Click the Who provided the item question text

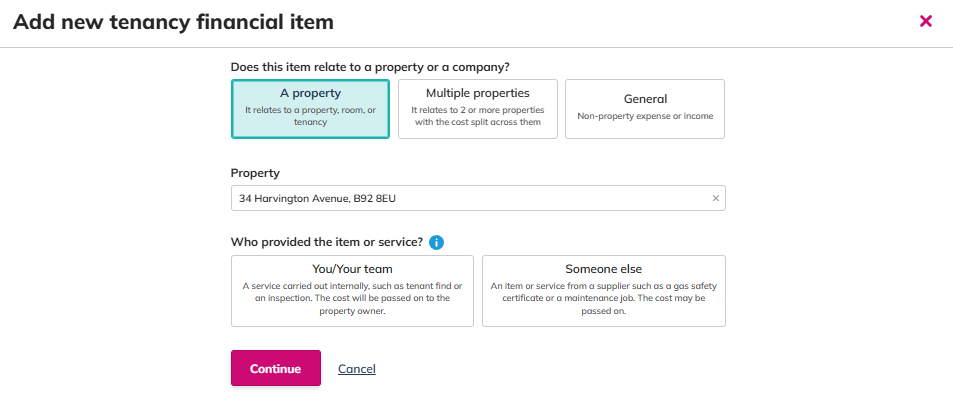click(327, 242)
